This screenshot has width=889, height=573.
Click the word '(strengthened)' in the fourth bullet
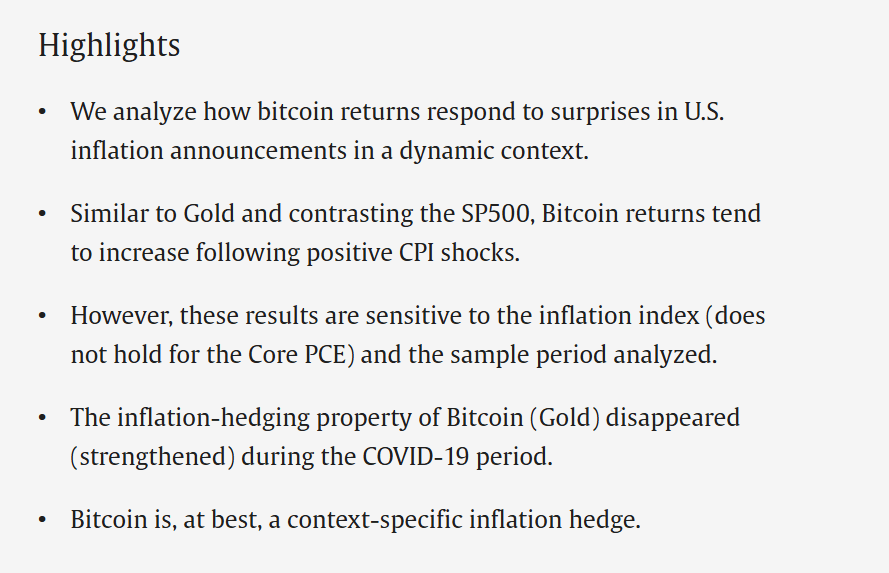coord(153,457)
